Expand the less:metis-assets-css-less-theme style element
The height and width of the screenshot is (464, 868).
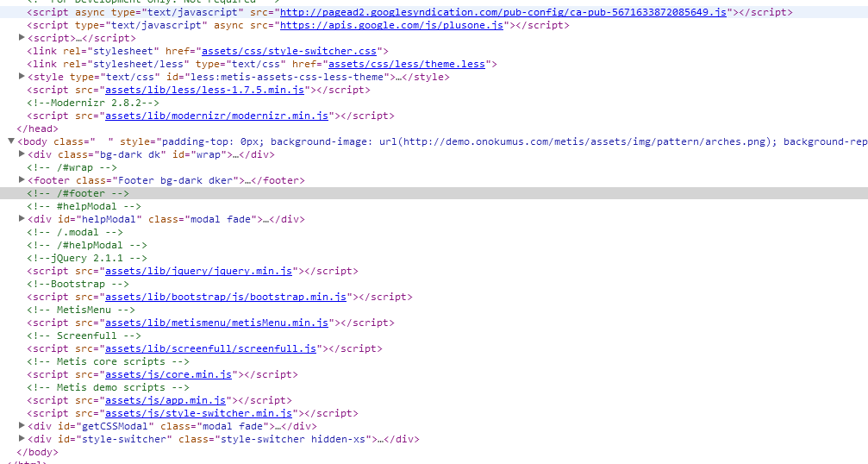[22, 77]
